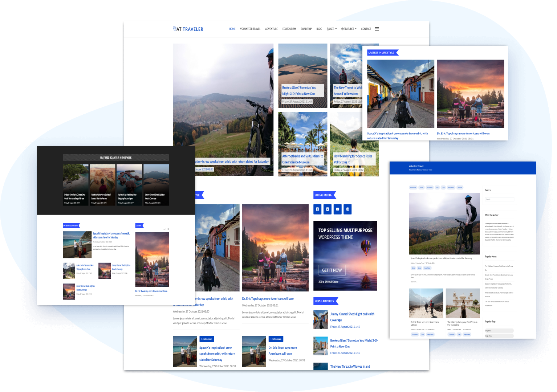Click Machu Picchu thumbnail beside As Arctic Ice Vanishes
The image size is (557, 392).
tap(69, 271)
